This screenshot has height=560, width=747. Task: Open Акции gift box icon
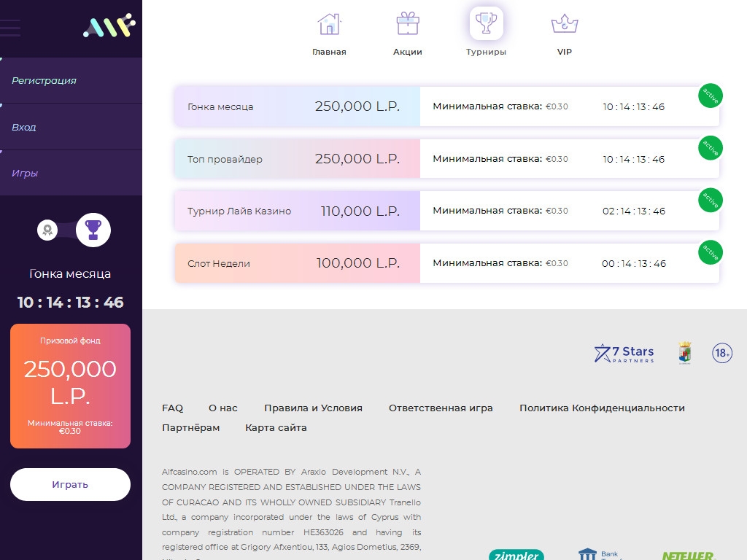[408, 24]
